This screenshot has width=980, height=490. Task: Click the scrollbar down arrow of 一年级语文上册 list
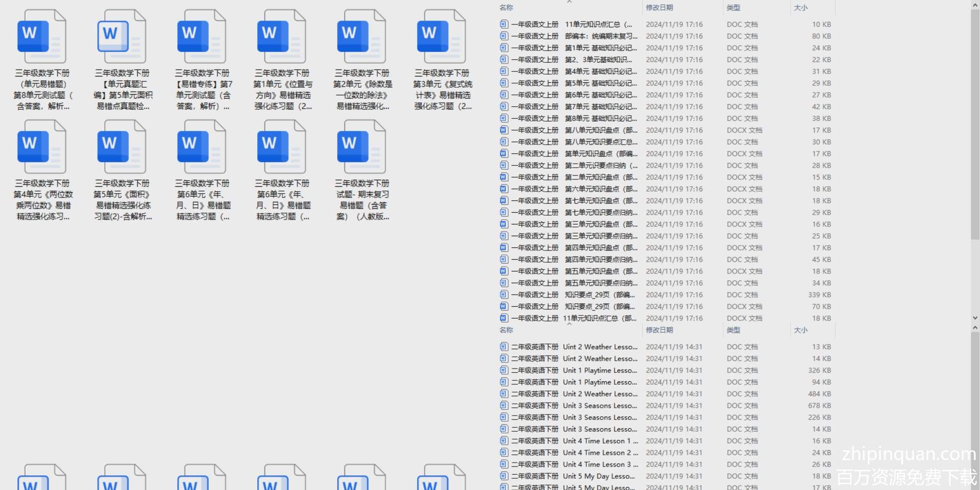coord(975,318)
